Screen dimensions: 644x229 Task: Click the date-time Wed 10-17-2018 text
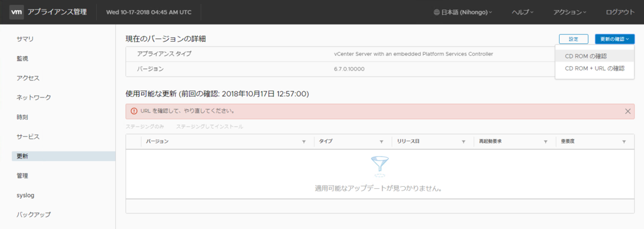click(x=148, y=13)
